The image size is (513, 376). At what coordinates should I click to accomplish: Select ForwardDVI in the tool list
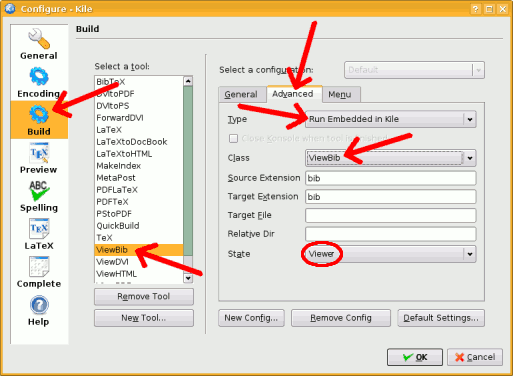coord(139,118)
